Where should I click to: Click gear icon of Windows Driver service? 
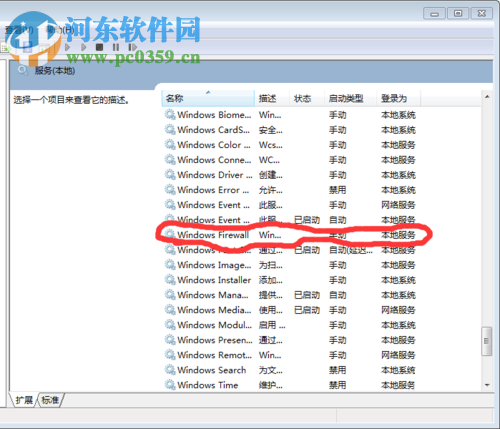[x=170, y=175]
